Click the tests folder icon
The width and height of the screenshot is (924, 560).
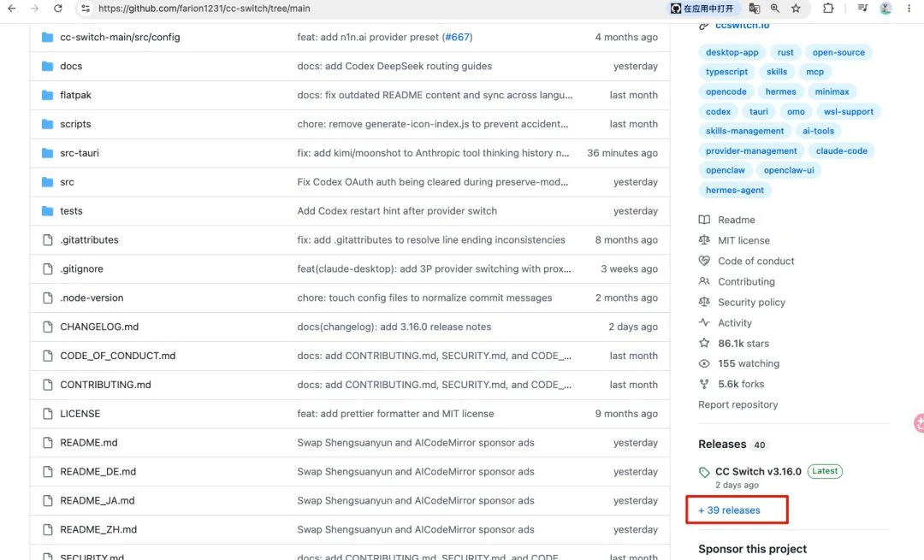point(48,211)
